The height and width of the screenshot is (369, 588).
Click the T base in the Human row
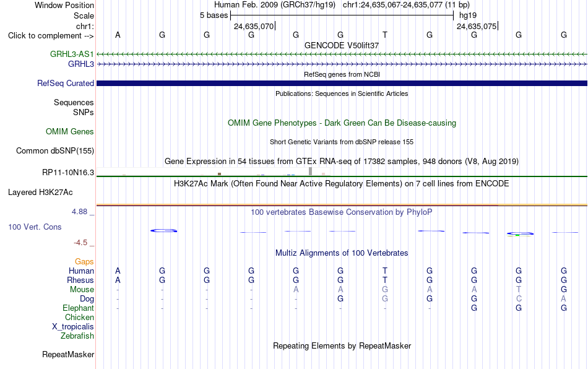click(385, 271)
